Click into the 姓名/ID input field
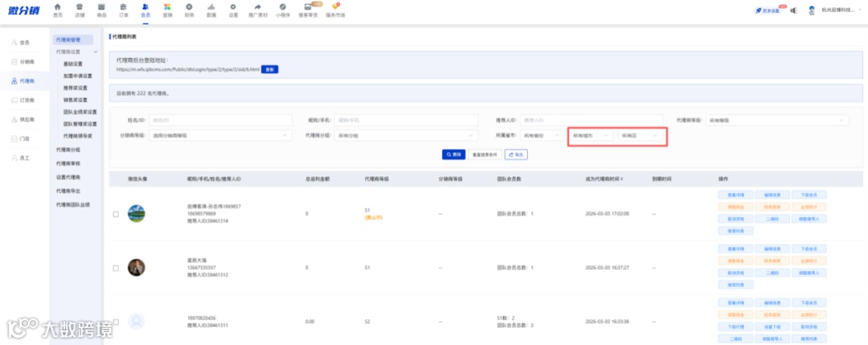Viewport: 868px width, 345px height. coord(220,120)
